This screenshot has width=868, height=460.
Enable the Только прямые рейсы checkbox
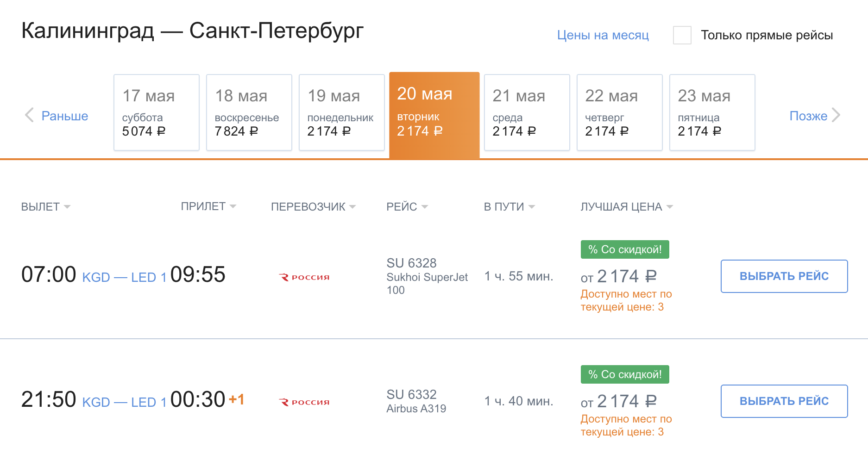pyautogui.click(x=682, y=35)
